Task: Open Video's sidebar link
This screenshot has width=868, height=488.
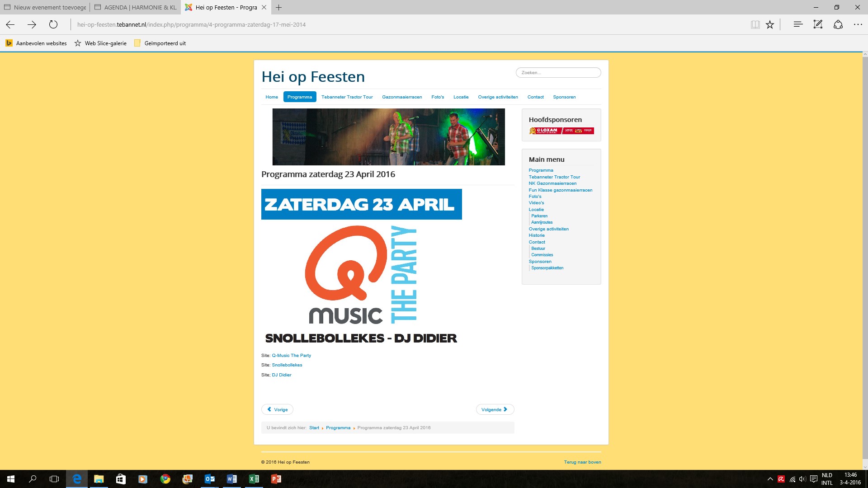Action: pyautogui.click(x=536, y=203)
